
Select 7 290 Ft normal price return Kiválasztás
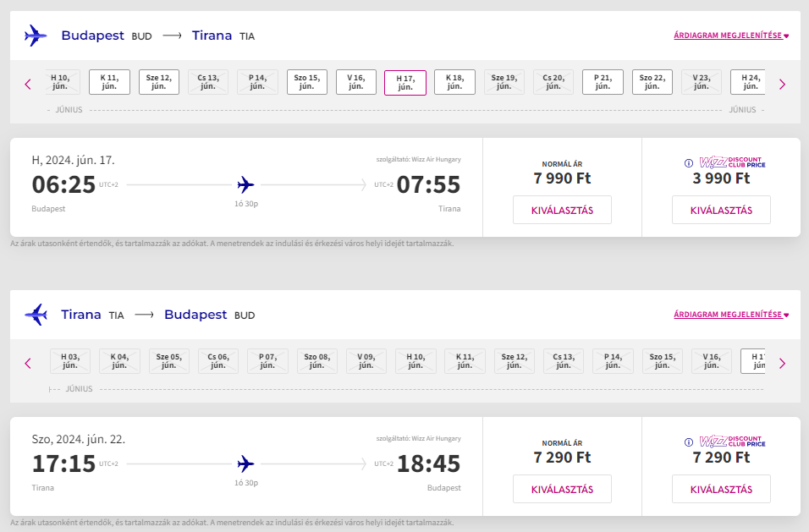562,490
